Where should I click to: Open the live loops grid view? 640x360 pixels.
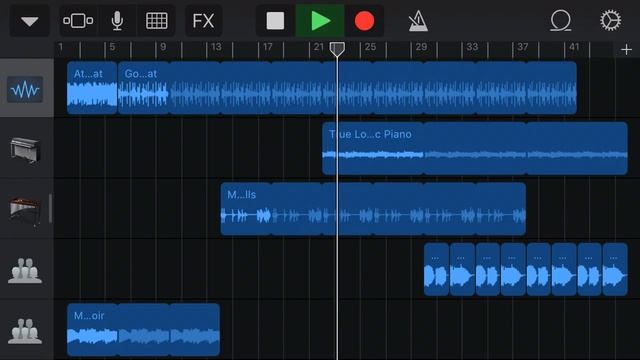coord(157,21)
